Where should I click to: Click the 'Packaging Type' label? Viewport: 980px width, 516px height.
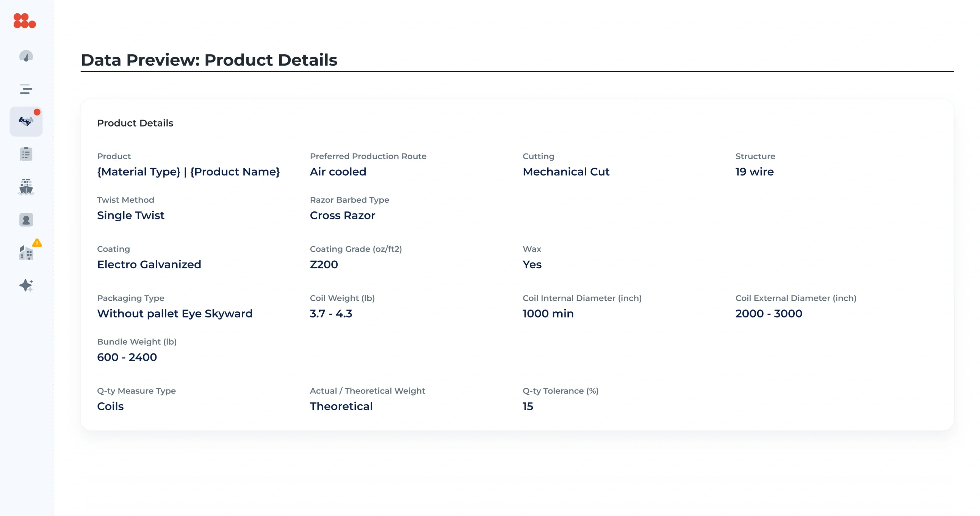(x=130, y=298)
